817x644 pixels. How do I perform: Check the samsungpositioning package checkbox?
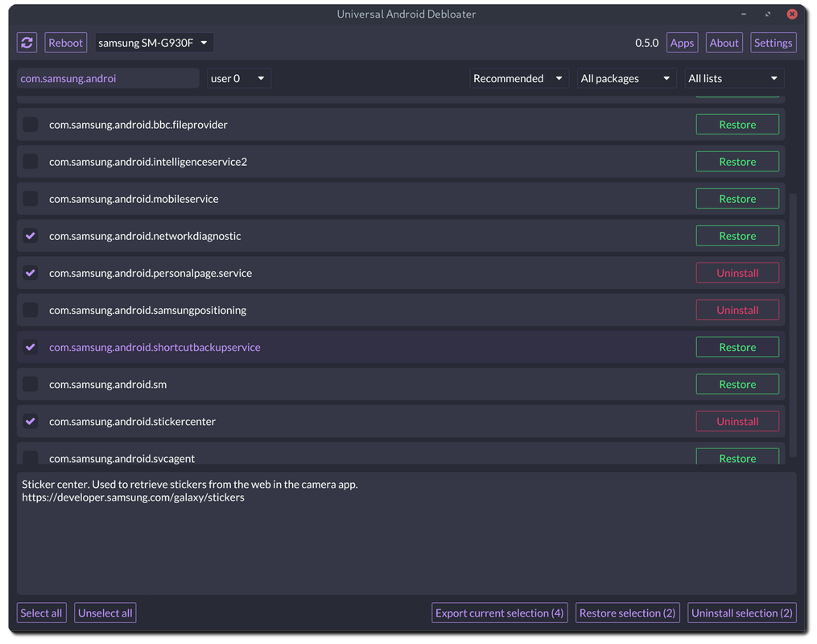click(x=31, y=310)
